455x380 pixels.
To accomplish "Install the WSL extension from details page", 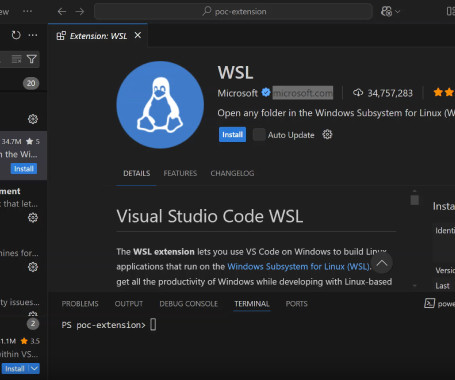I will [x=232, y=135].
